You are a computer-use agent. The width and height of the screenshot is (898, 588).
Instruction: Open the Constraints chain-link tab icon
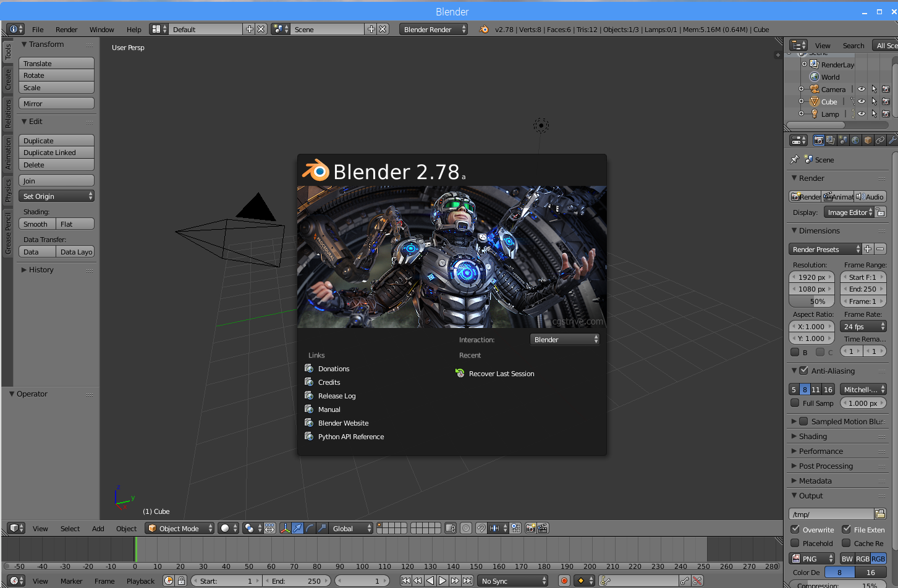point(880,140)
